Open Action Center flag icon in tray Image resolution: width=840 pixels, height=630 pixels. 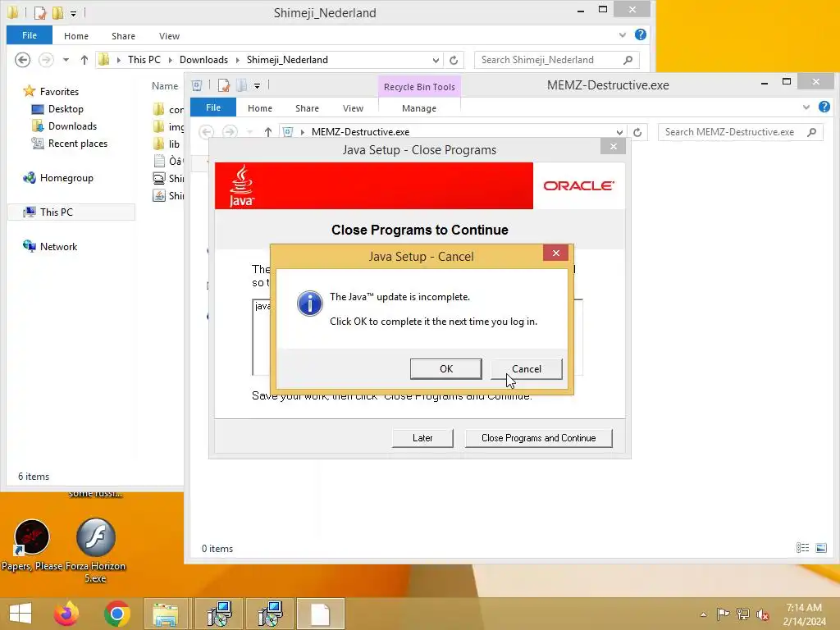(x=723, y=614)
